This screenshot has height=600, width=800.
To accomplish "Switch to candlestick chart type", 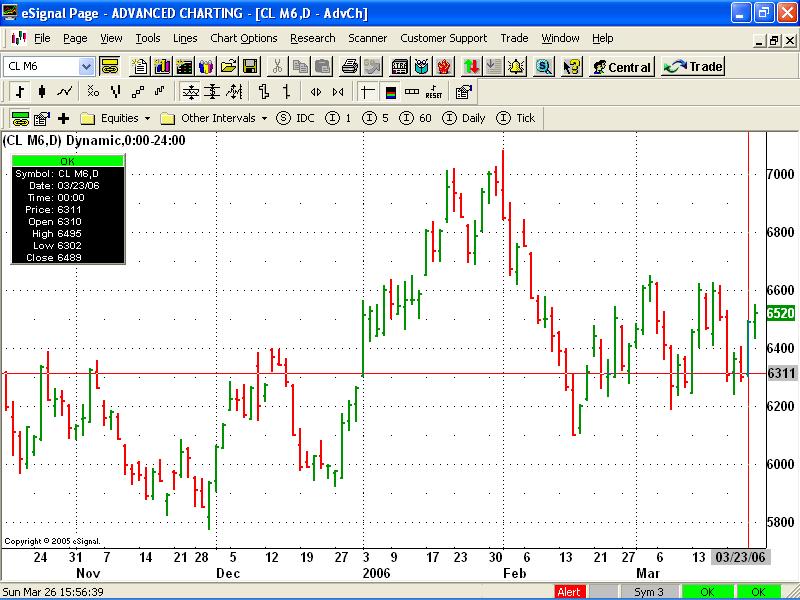I will tap(42, 92).
